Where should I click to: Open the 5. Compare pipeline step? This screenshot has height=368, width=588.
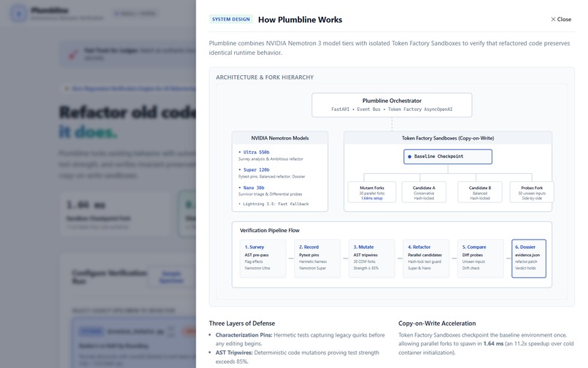[480, 258]
